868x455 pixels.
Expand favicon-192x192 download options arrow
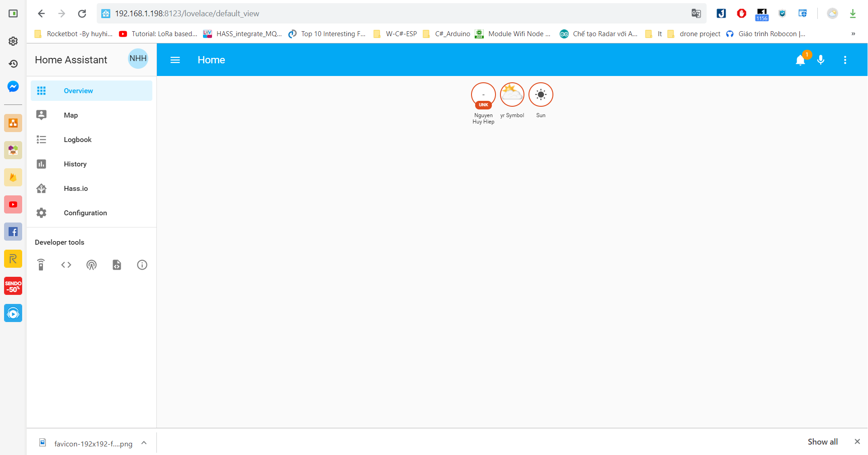pyautogui.click(x=144, y=443)
